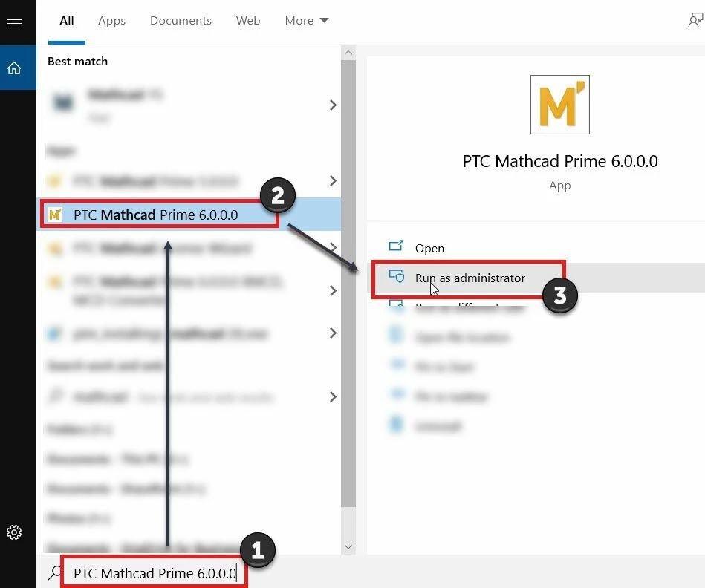Click the PTC Mathcad Prime 6.0.0.0 result icon
This screenshot has height=588, width=705.
55,215
